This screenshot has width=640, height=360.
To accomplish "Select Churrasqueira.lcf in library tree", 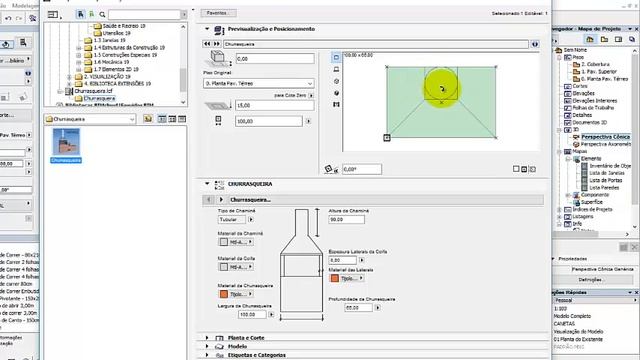I will (93, 91).
